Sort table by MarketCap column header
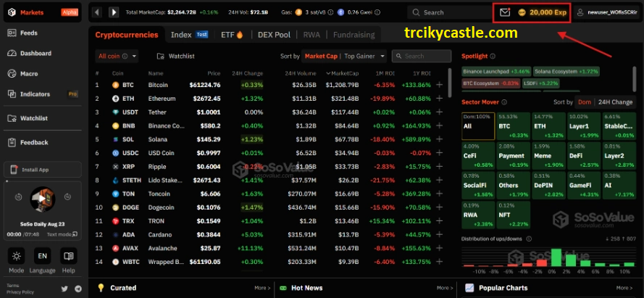 tap(343, 73)
